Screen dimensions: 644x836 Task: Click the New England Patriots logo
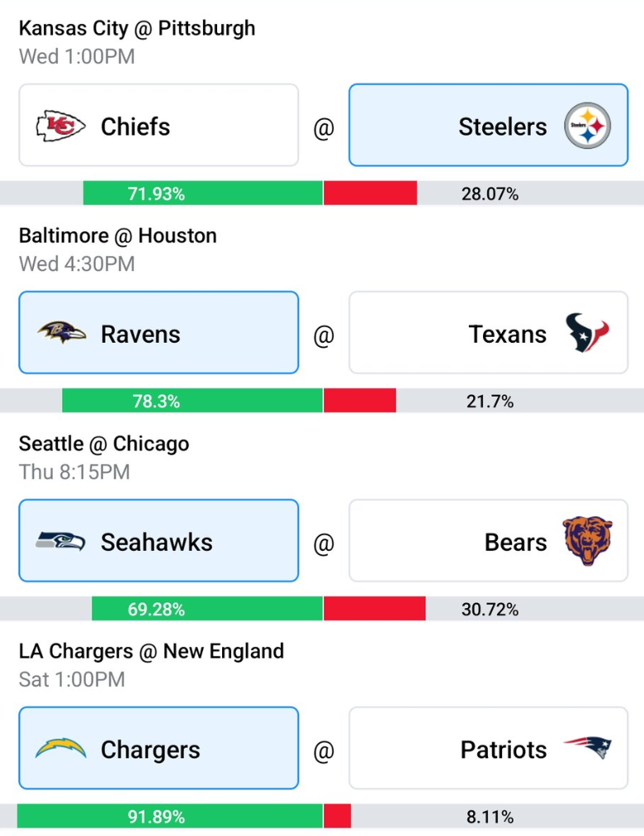click(588, 748)
